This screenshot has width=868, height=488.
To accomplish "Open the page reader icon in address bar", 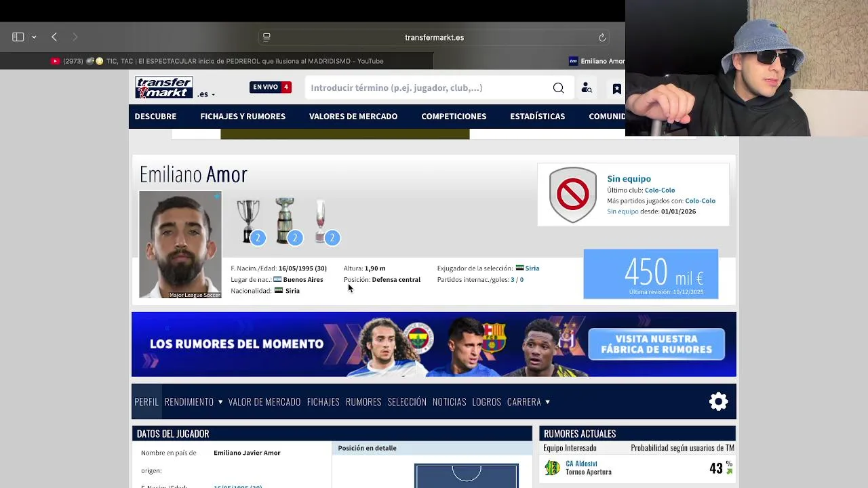I will tap(267, 37).
